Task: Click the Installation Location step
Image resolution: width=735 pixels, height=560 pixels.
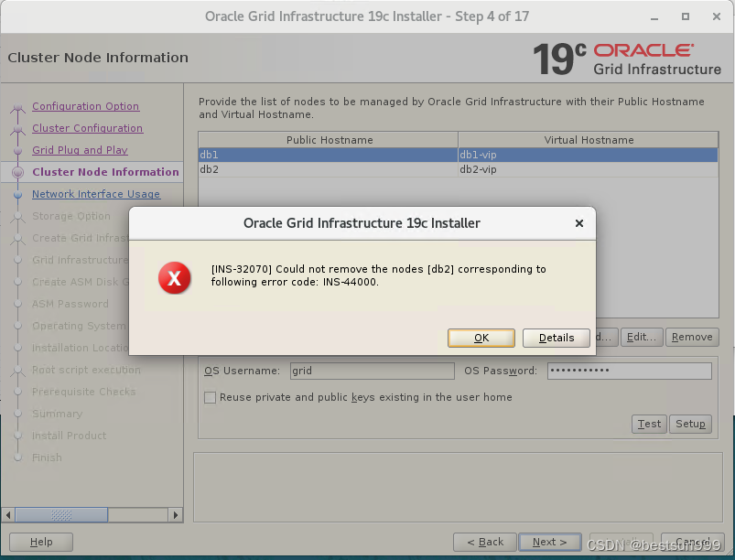Action: [81, 349]
